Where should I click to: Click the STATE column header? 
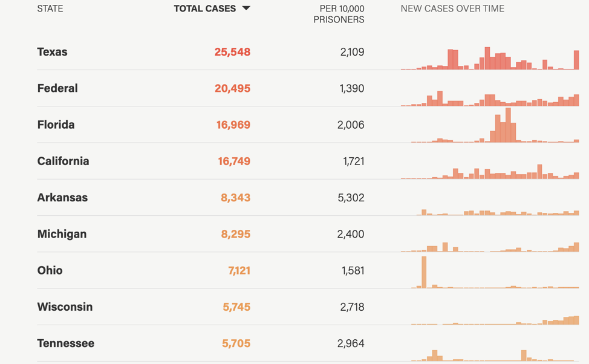click(50, 8)
